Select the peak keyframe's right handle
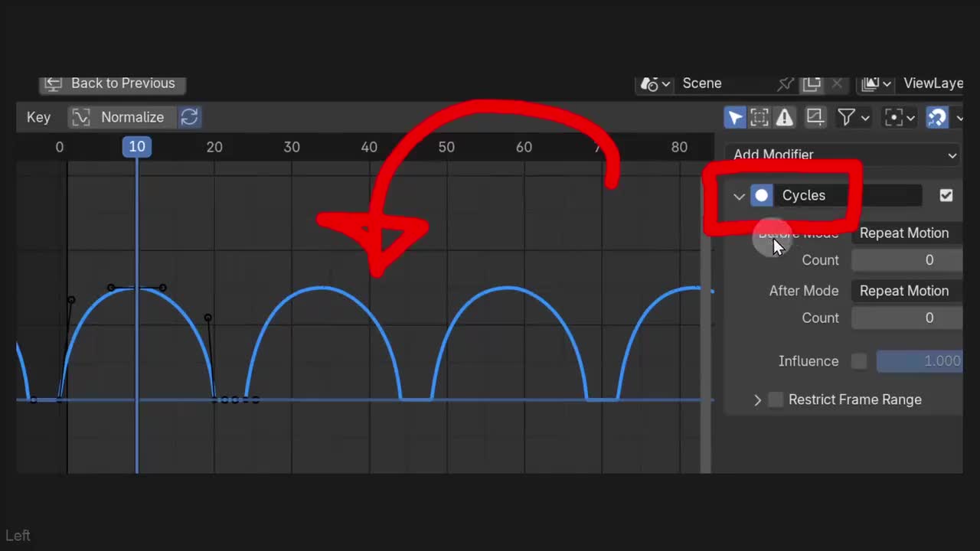980x551 pixels. coord(163,288)
